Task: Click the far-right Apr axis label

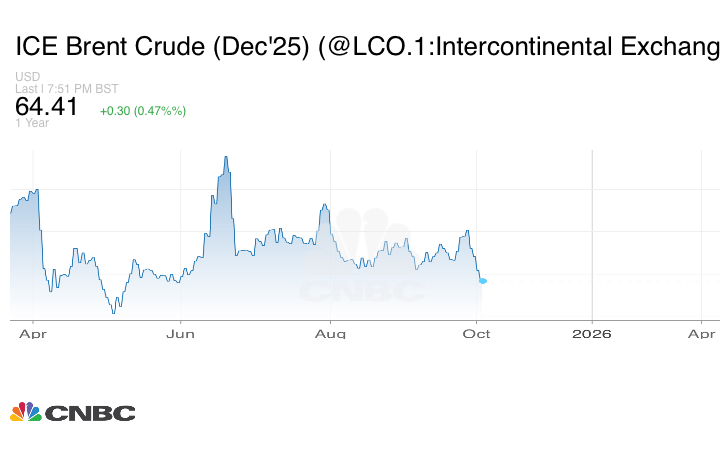Action: 703,334
